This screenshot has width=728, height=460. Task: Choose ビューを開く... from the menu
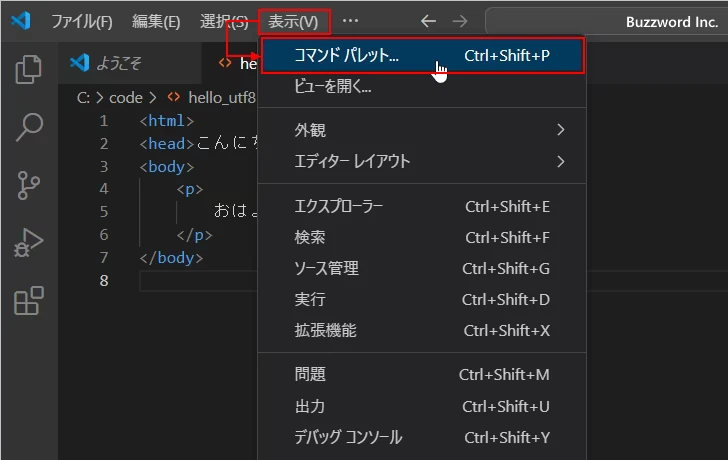(333, 87)
